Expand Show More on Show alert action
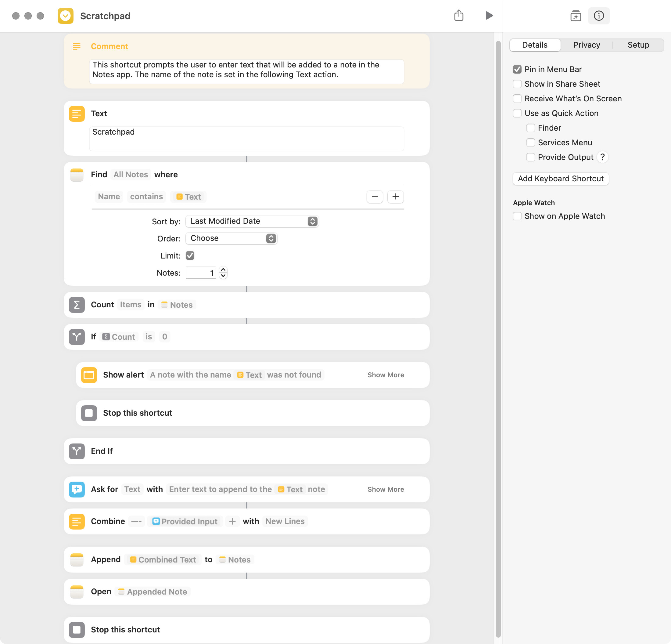671x644 pixels. [x=386, y=375]
